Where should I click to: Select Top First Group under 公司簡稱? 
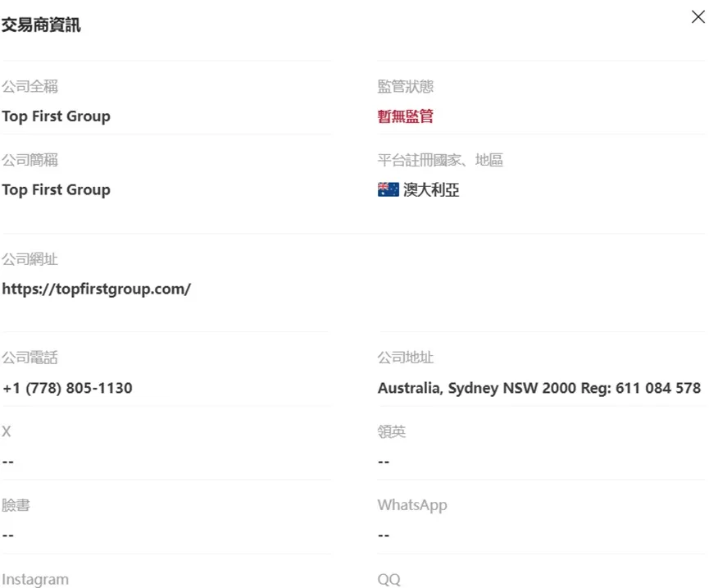56,190
